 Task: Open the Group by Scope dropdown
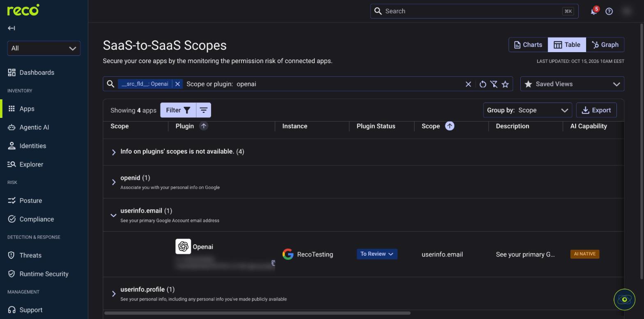coord(527,110)
